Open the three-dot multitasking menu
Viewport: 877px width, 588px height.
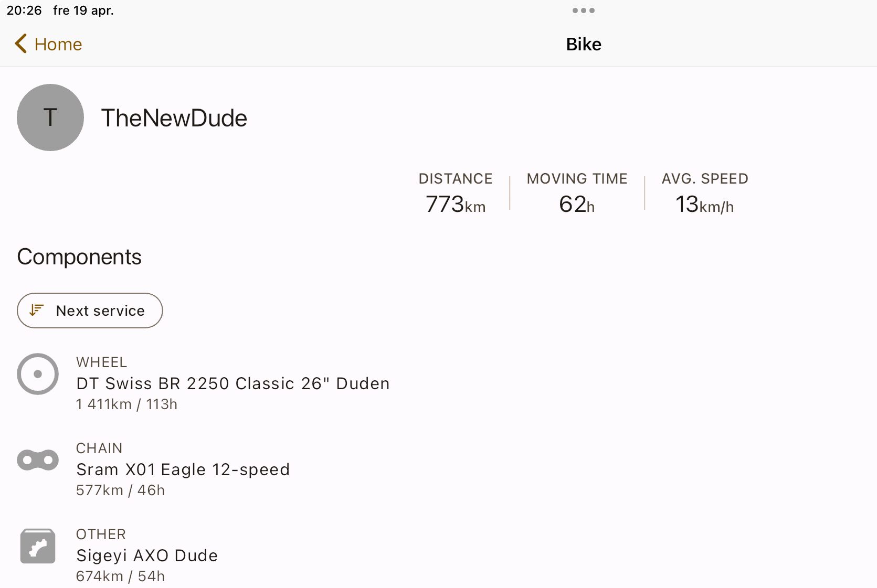(x=583, y=10)
